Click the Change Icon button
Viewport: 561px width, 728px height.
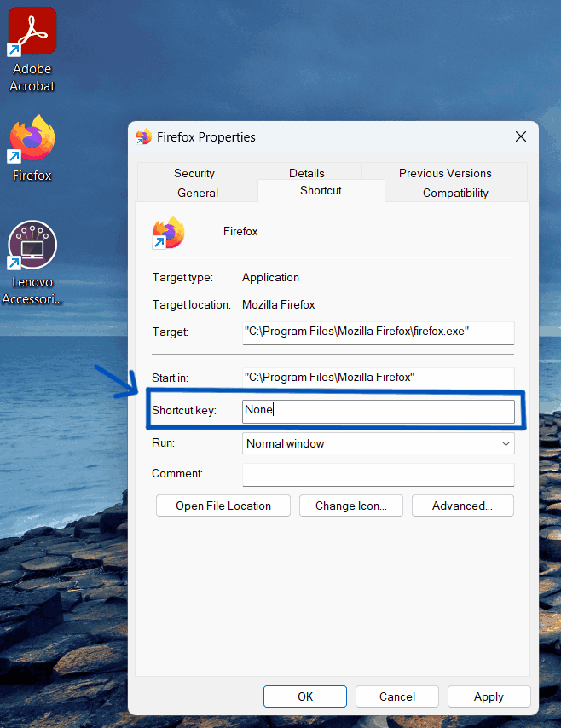coord(351,506)
